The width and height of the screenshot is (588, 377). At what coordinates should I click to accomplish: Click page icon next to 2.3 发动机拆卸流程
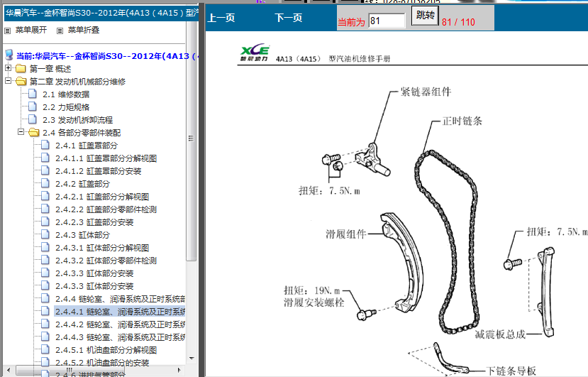pyautogui.click(x=33, y=119)
